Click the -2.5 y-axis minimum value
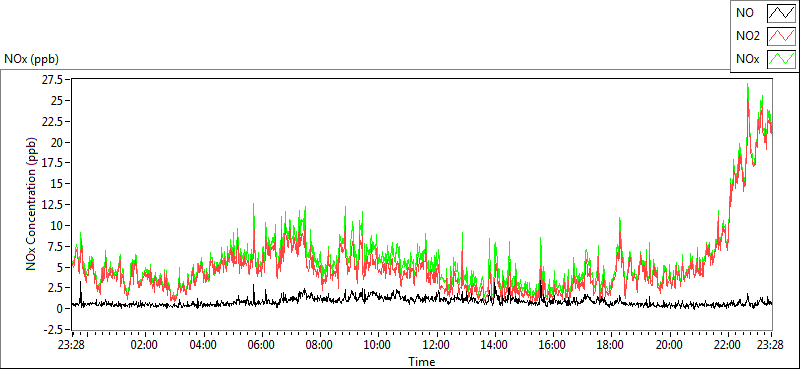 [54, 330]
